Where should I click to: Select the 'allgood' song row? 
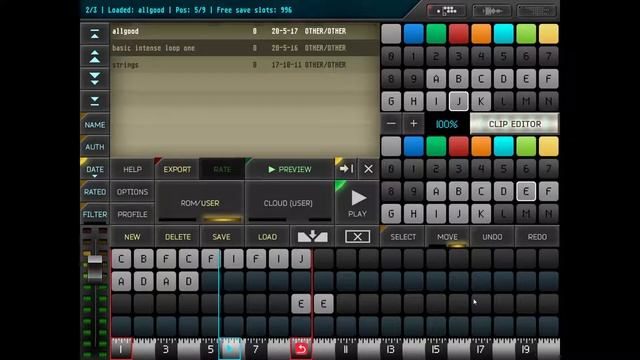click(x=244, y=31)
